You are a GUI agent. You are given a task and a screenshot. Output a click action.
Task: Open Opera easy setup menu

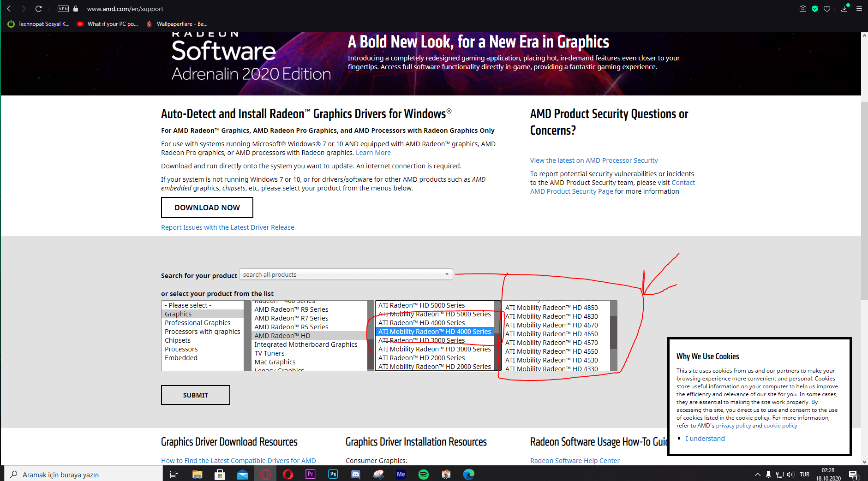point(859,9)
